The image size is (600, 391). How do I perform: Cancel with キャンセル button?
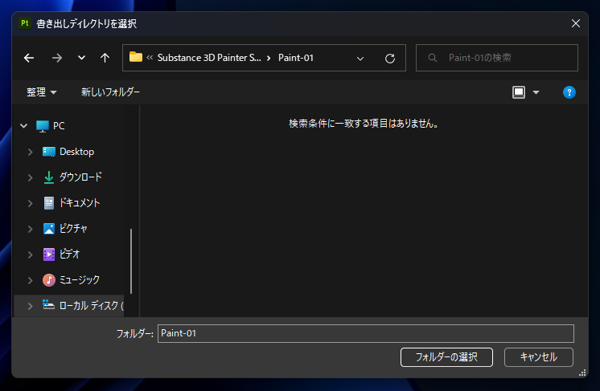(x=538, y=357)
